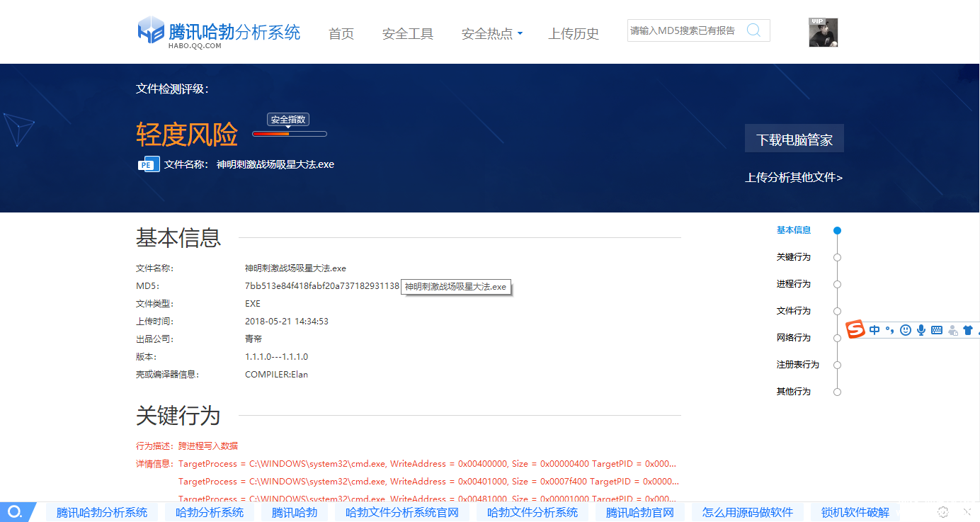Jump to 关键行为 in side navigation
Image resolution: width=980 pixels, height=522 pixels.
click(794, 257)
